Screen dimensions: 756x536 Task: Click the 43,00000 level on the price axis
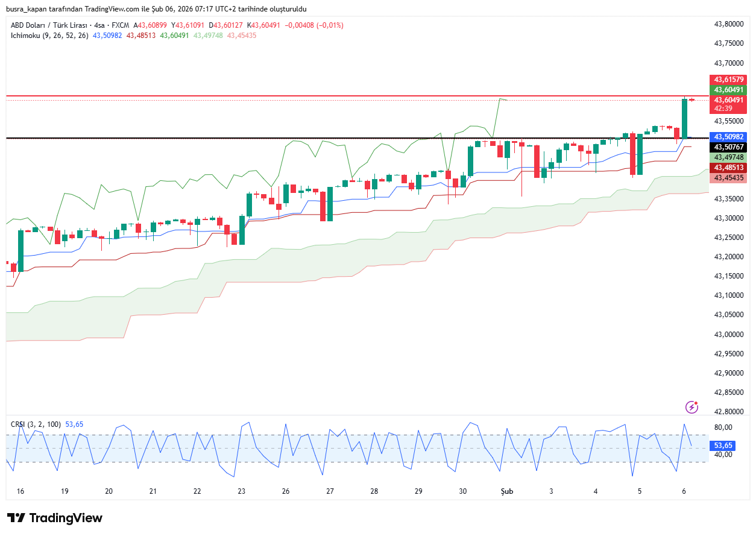pos(728,334)
